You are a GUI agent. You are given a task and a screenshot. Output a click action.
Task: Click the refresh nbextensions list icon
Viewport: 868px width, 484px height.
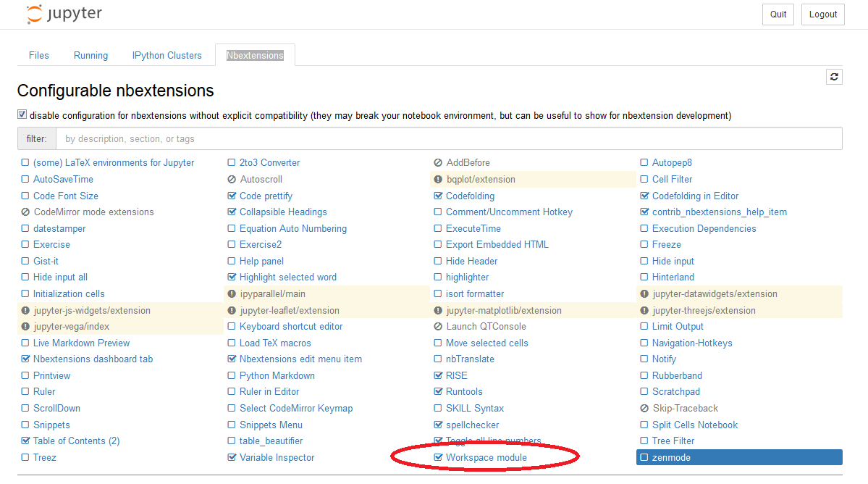pos(834,77)
